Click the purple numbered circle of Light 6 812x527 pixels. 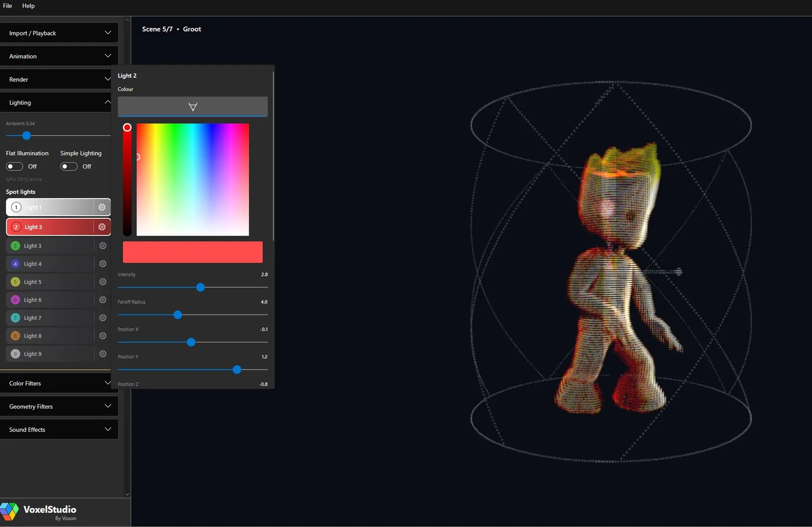click(x=15, y=300)
